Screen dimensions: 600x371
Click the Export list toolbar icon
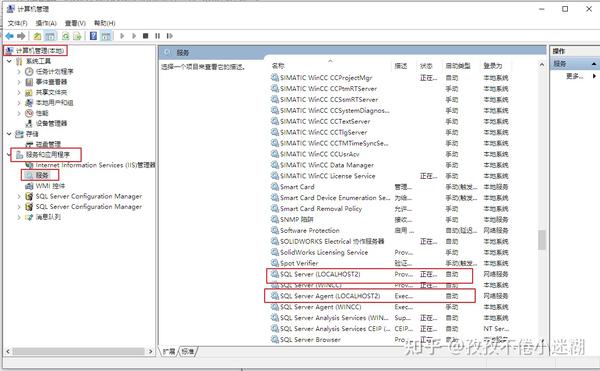point(77,36)
